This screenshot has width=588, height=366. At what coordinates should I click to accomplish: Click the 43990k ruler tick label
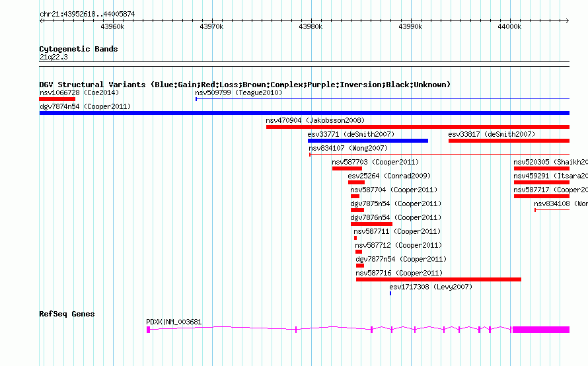coord(410,26)
